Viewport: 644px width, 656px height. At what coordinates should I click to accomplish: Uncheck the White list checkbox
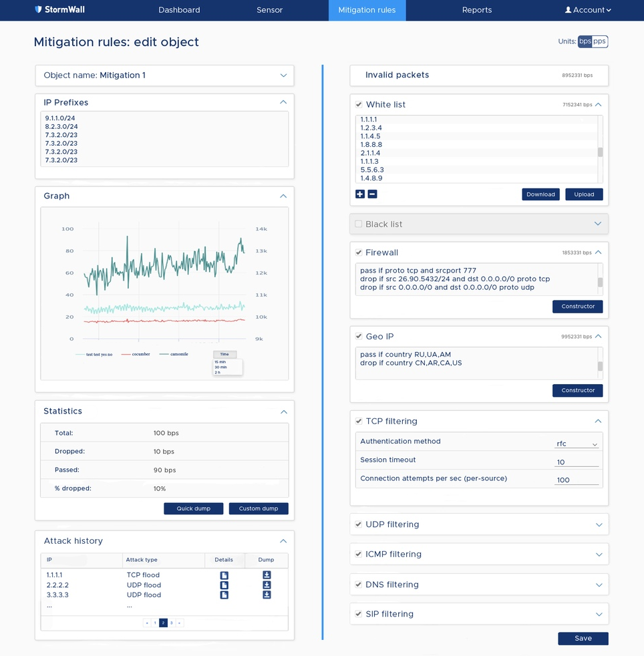359,105
